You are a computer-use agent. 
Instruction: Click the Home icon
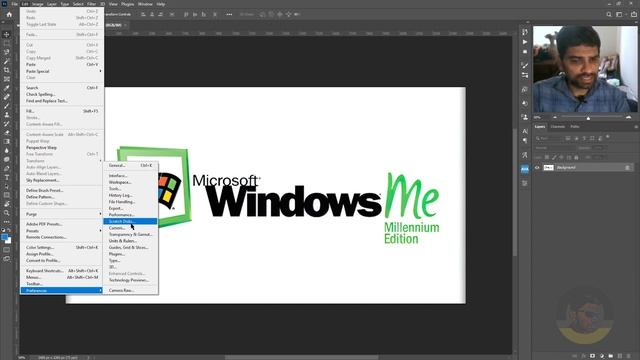tap(9, 14)
